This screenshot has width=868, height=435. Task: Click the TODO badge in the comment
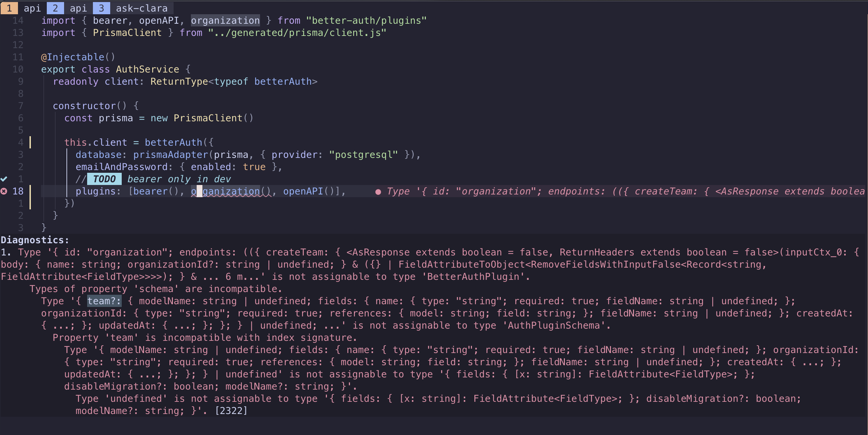point(104,179)
